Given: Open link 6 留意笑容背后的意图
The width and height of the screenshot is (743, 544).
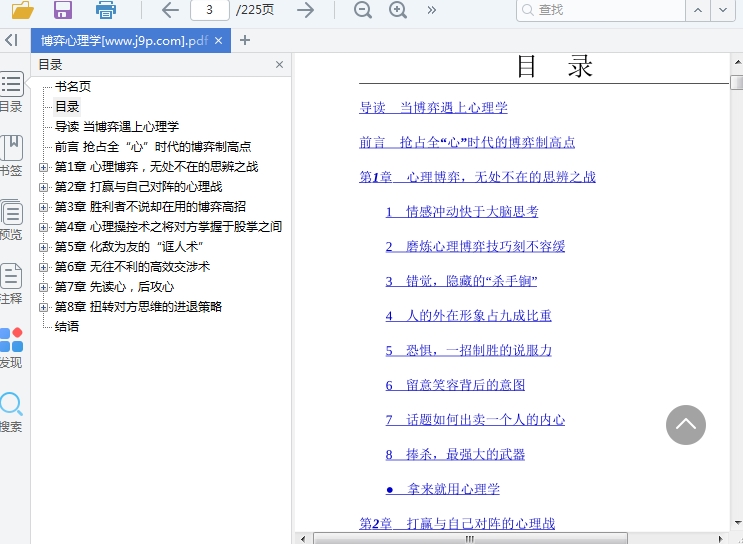Looking at the screenshot, I should [455, 385].
